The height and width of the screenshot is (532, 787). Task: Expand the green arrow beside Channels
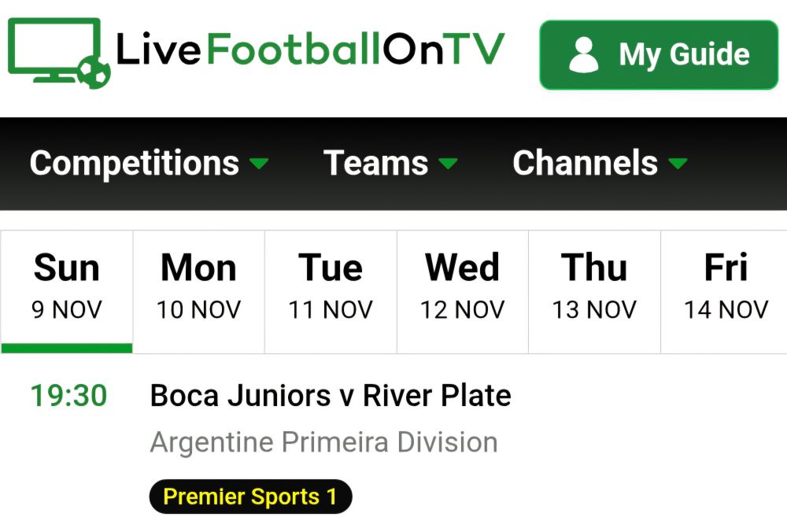click(678, 164)
